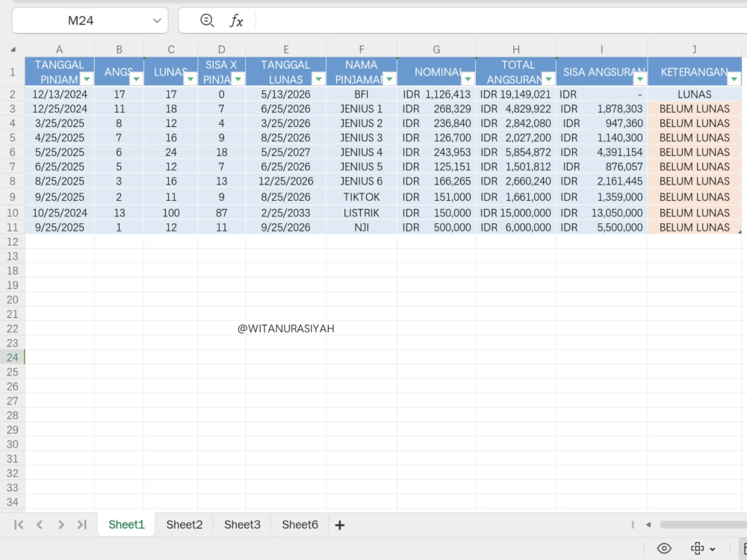Open the SISA X PINJA filter dropdown
747x560 pixels.
click(x=238, y=79)
